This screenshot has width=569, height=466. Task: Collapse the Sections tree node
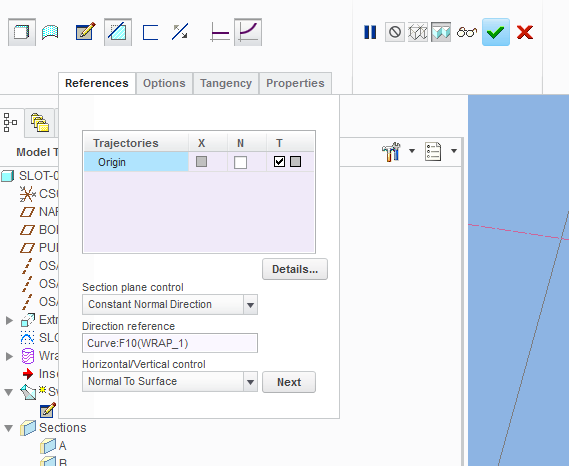tap(9, 428)
